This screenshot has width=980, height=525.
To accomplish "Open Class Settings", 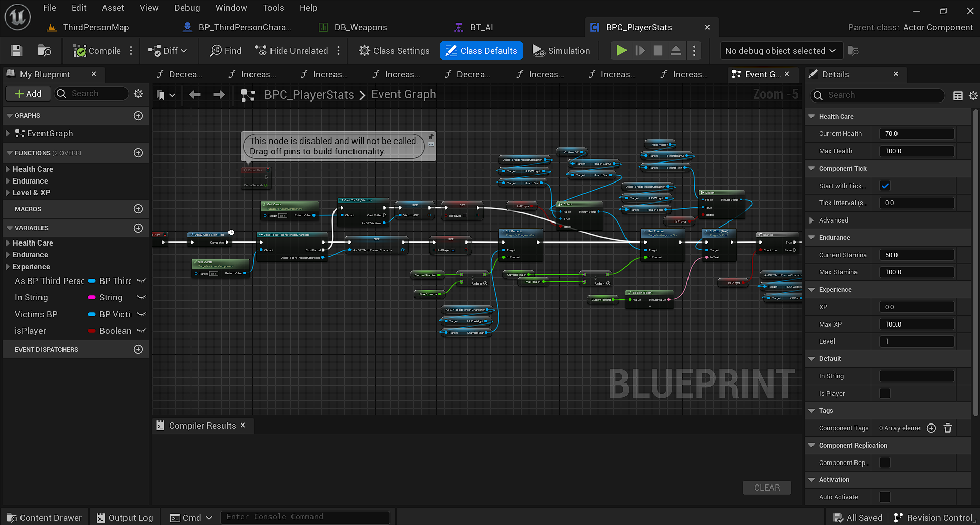I will coord(394,50).
